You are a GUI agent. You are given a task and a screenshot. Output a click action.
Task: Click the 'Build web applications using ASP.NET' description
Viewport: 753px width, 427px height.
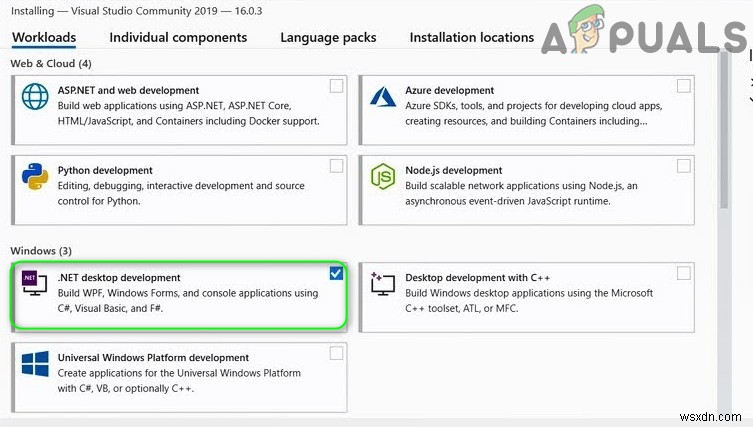click(188, 113)
